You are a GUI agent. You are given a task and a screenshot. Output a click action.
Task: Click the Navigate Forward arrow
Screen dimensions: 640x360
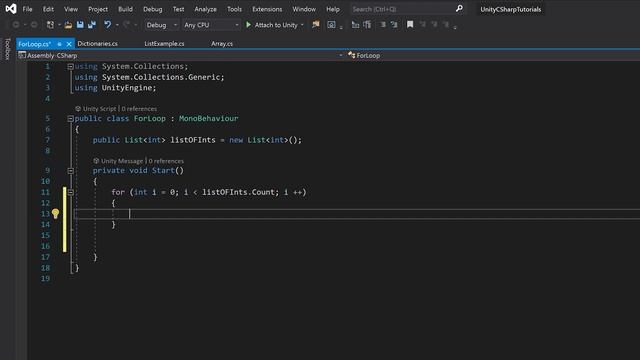tap(34, 25)
